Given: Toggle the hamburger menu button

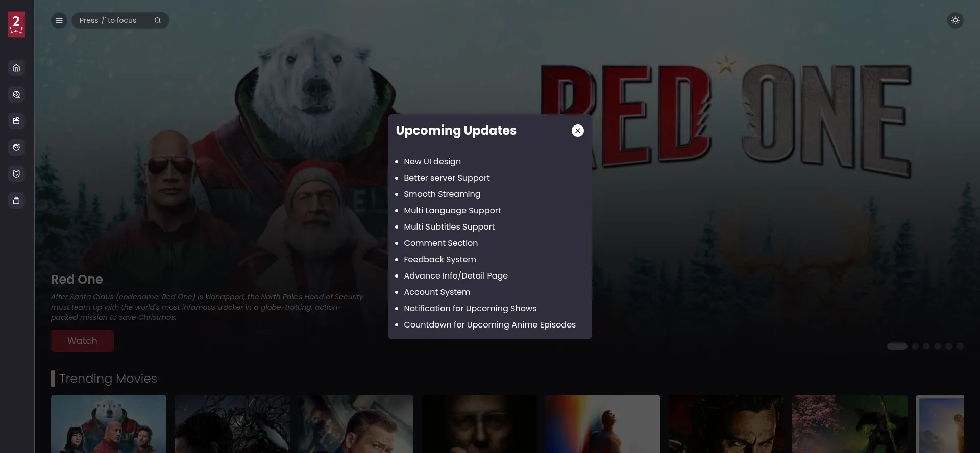Looking at the screenshot, I should [59, 20].
